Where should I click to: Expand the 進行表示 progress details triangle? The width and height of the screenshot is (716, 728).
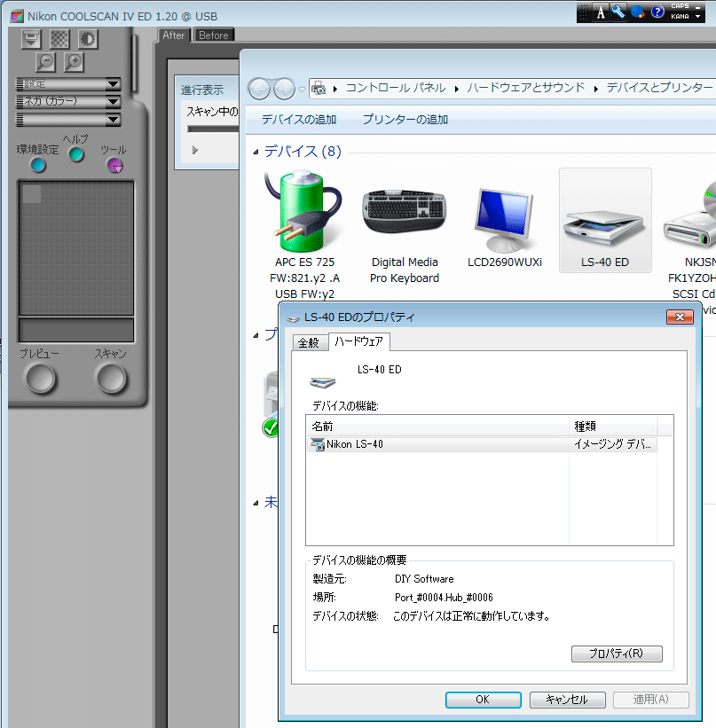pyautogui.click(x=195, y=150)
